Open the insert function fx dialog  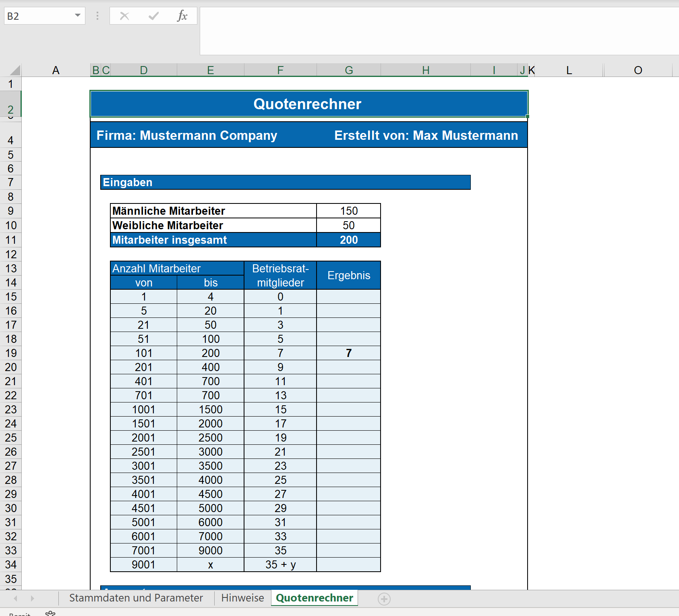[x=182, y=16]
